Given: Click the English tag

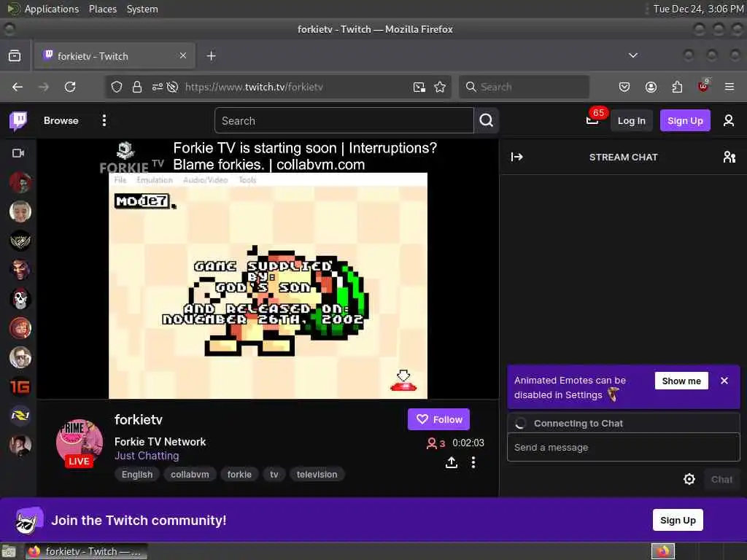Looking at the screenshot, I should (x=136, y=474).
